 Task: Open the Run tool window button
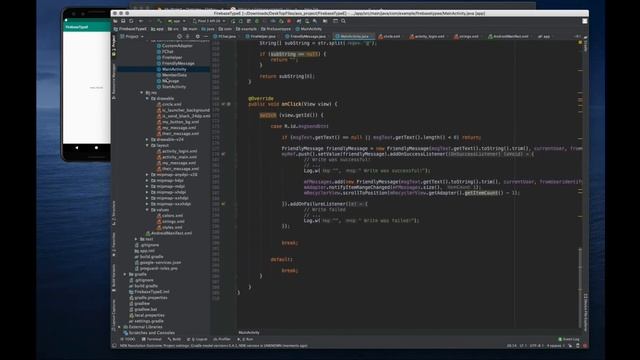[x=245, y=339]
